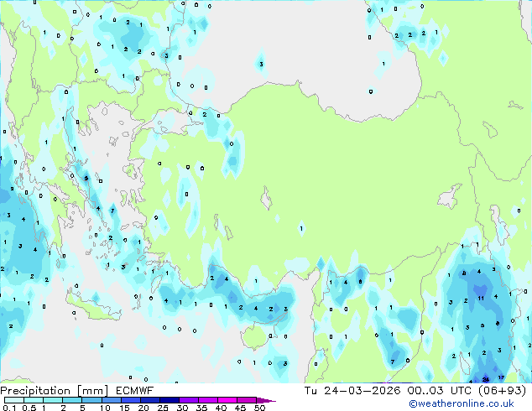Click the legend label 50
532x411 pixels.
pos(260,408)
